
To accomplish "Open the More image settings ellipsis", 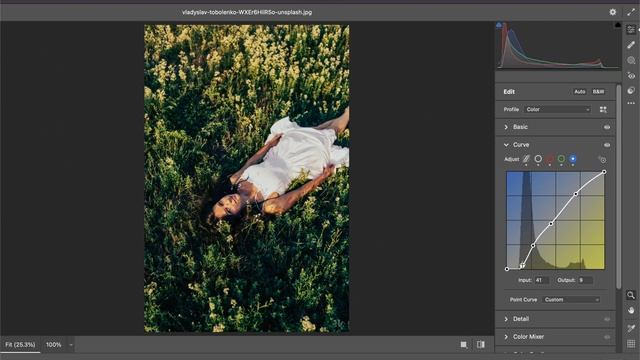I will tap(631, 103).
